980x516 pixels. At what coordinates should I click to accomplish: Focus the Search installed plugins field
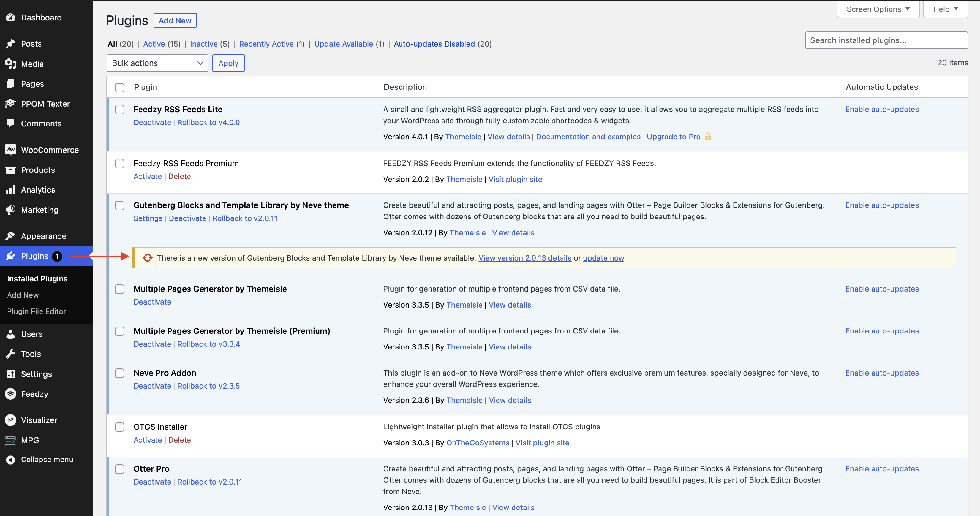(886, 40)
